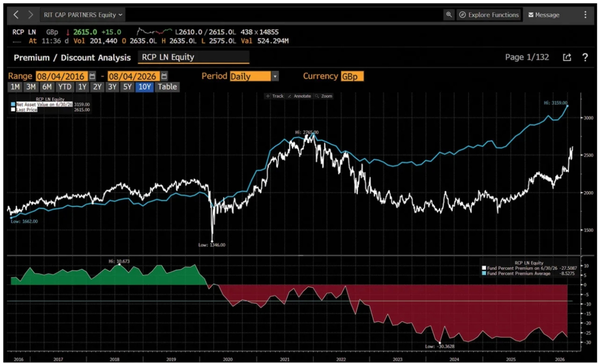Select the 10Y range tab
Image resolution: width=599 pixels, height=364 pixels.
click(x=144, y=87)
